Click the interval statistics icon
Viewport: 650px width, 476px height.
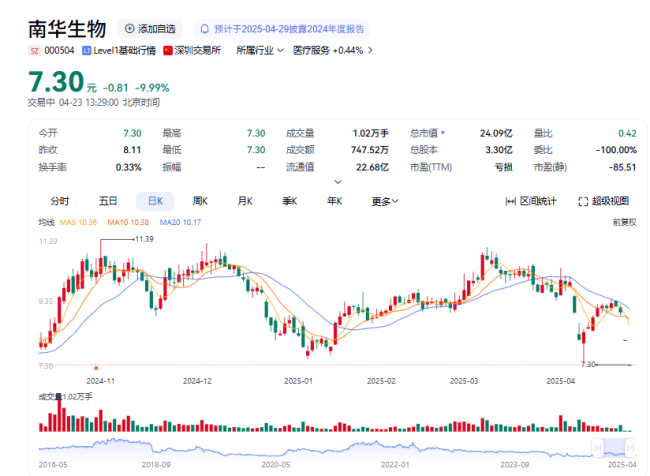click(x=510, y=201)
